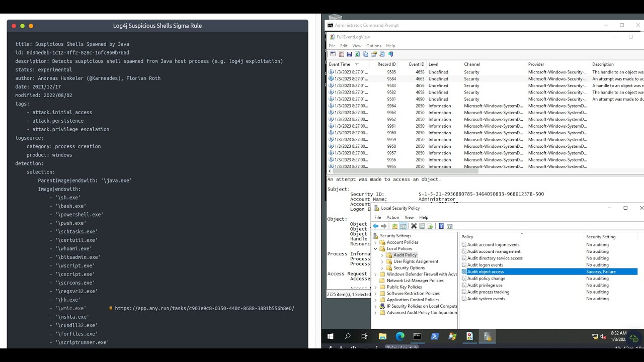Screen dimensions: 644x362
Task: Open Help menu in Local Security Policy
Action: 424,217
